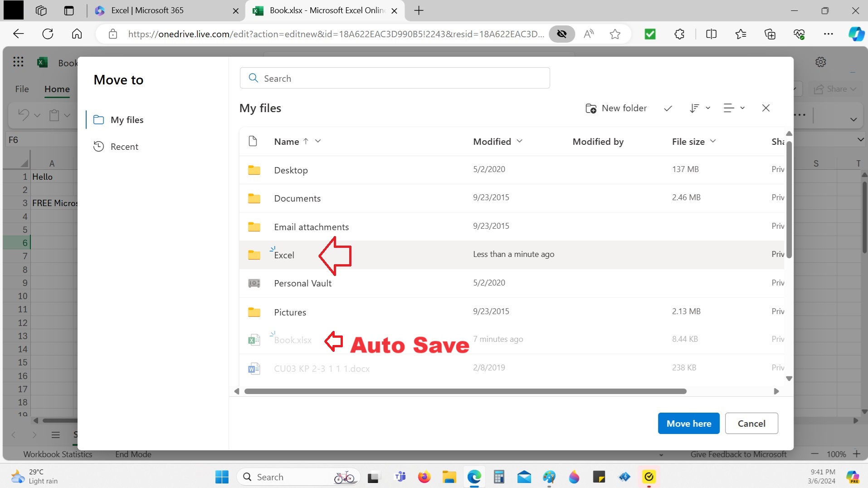This screenshot has width=868, height=488.
Task: Toggle the select-all checkmark in toolbar
Action: coord(668,108)
